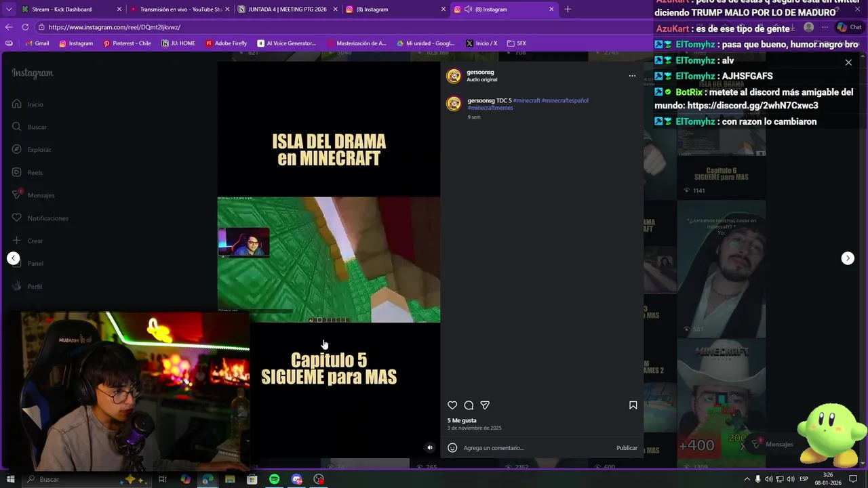Expand the SFX bookmarks folder
Viewport: 868px width, 488px height.
tap(517, 43)
